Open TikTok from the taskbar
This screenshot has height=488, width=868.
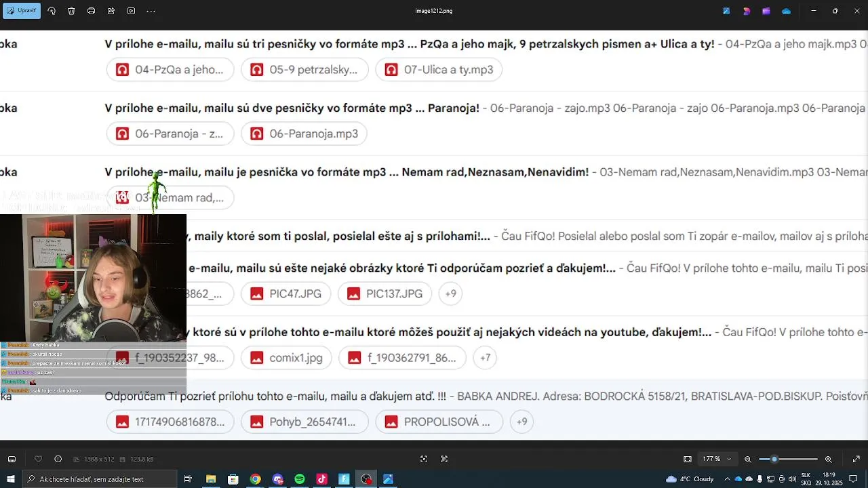click(322, 479)
